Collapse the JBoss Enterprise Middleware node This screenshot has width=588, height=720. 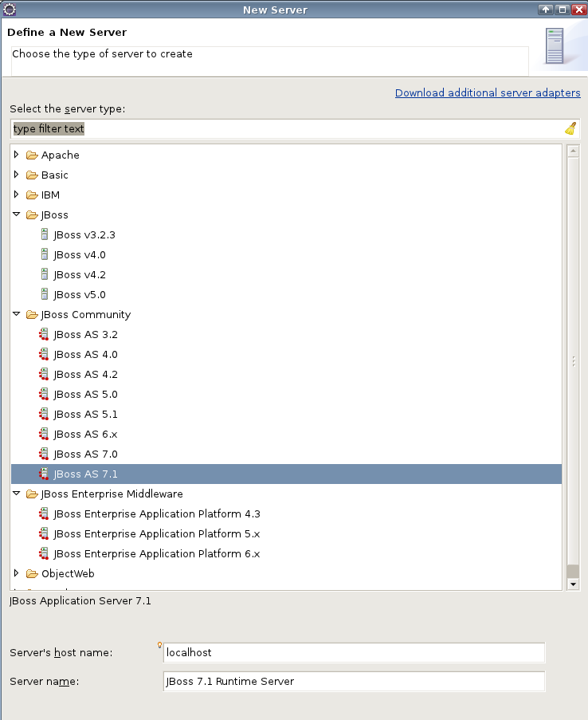[x=17, y=494]
